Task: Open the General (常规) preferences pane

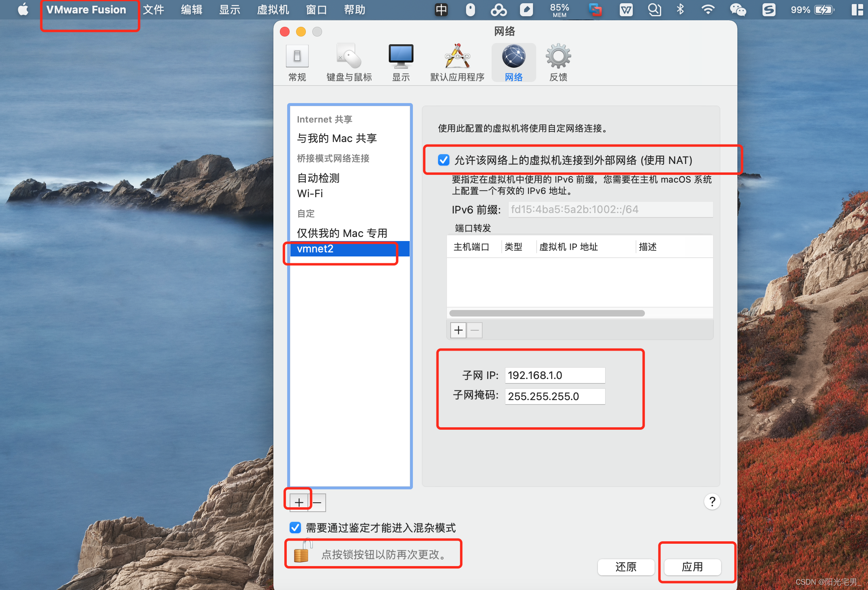Action: [297, 63]
